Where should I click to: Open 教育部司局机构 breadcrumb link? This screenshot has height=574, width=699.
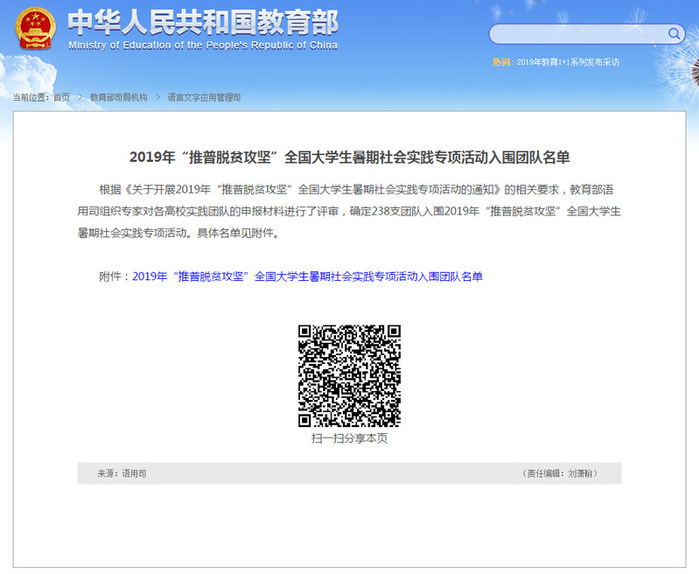click(119, 97)
